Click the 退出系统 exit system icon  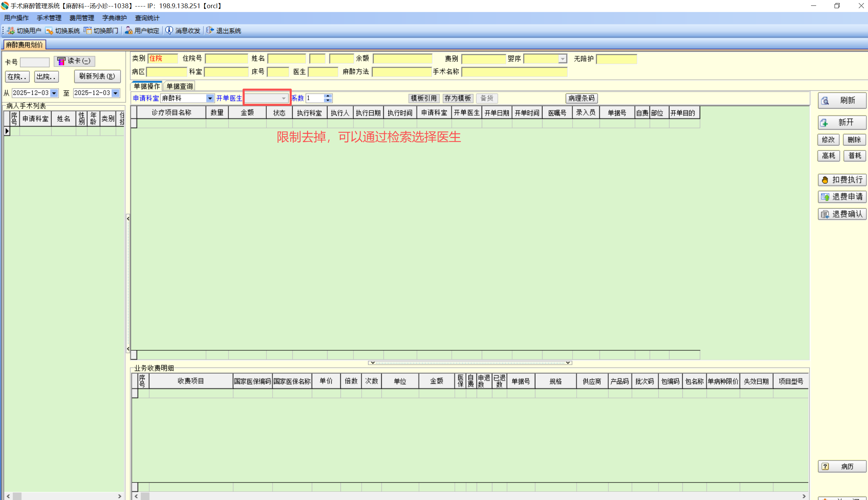tap(209, 30)
